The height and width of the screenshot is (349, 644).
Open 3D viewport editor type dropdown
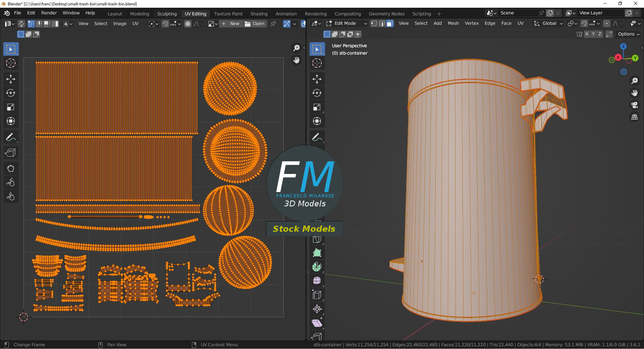click(x=316, y=23)
